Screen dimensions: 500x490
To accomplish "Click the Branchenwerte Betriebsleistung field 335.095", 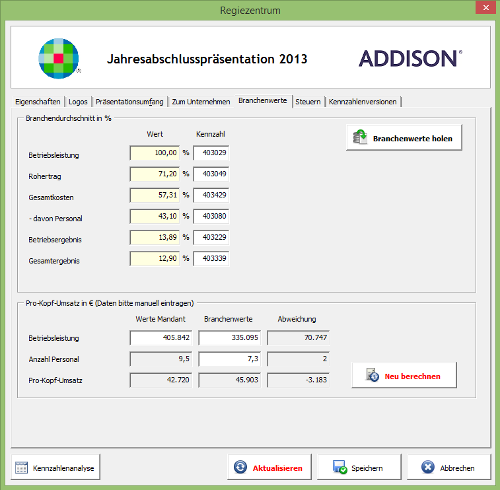I will click(230, 338).
